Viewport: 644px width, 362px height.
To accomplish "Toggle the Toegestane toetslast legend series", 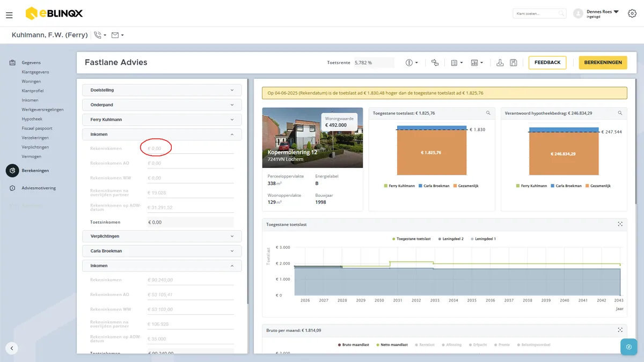I will pos(412,239).
